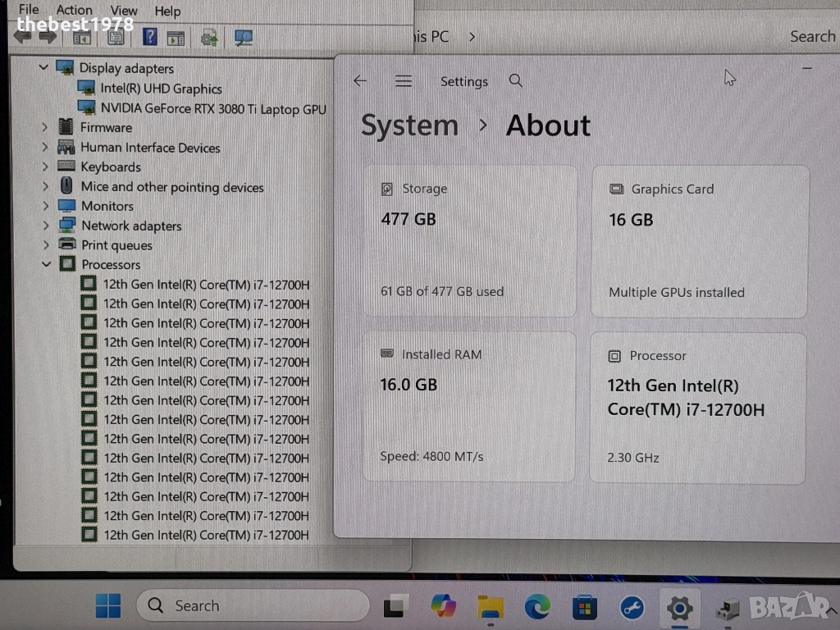Click the Help icon in Device Manager toolbar
Image resolution: width=840 pixels, height=630 pixels.
click(x=150, y=37)
